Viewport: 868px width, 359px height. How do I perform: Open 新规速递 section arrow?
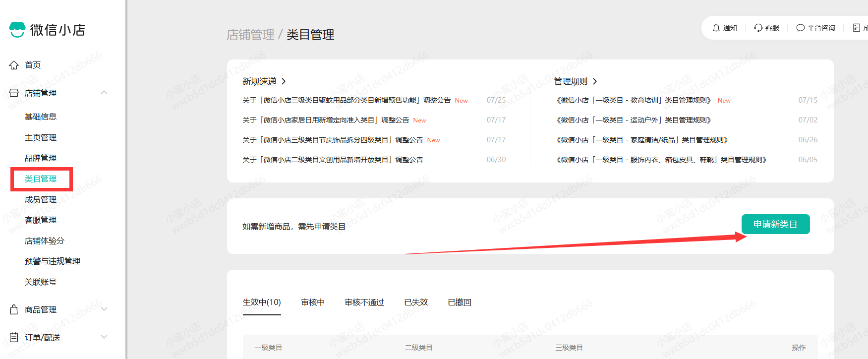284,81
